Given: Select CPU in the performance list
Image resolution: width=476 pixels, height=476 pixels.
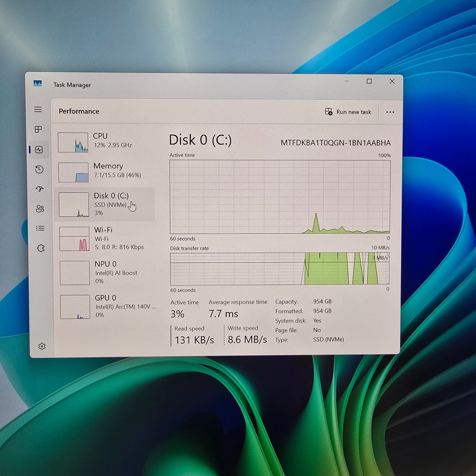Looking at the screenshot, I should [105, 142].
